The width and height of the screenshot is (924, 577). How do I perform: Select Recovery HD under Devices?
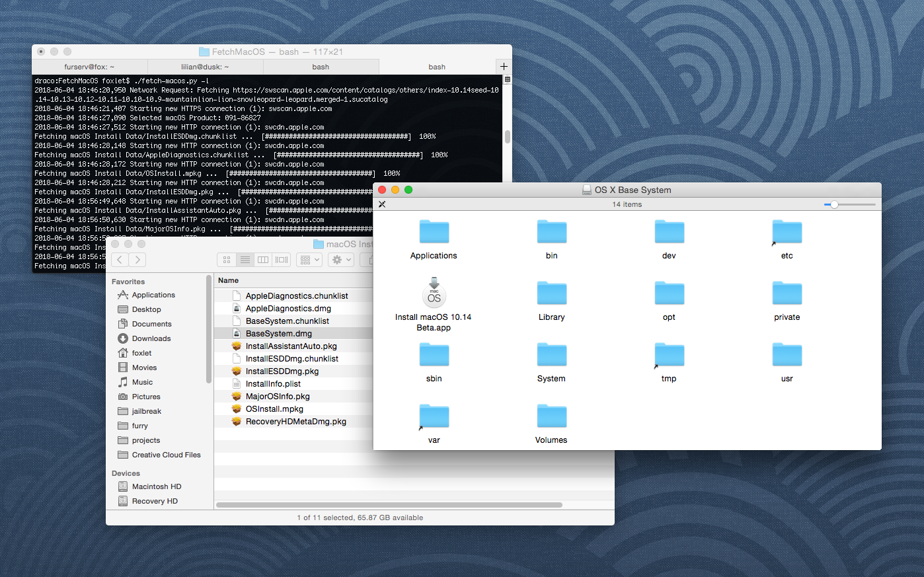pos(147,501)
